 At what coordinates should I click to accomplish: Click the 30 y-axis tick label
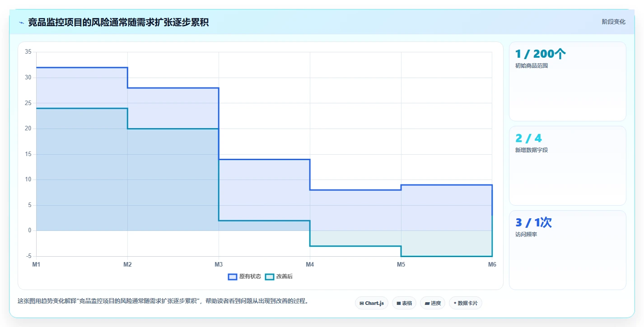28,78
